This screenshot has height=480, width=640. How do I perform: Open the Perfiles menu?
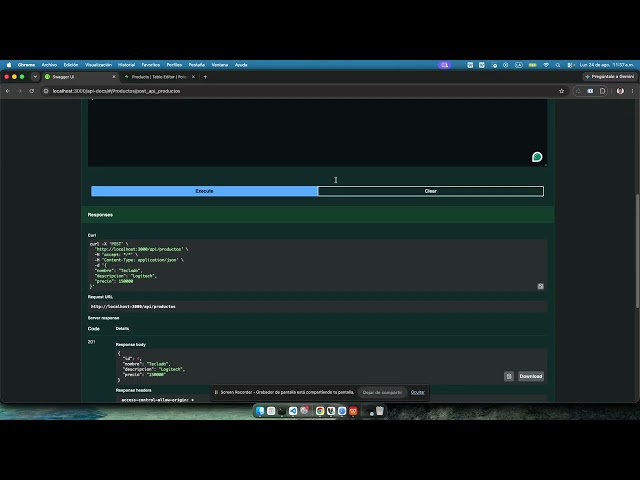point(174,65)
